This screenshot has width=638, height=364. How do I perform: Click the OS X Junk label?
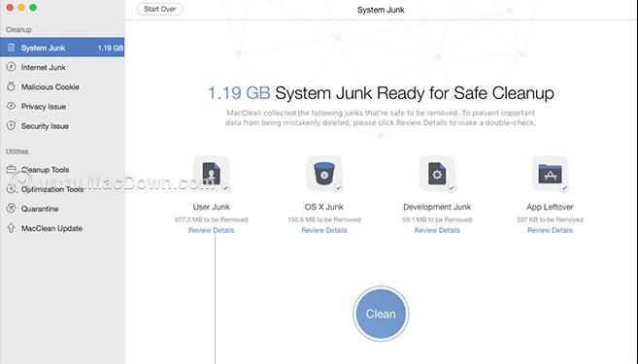click(x=324, y=207)
